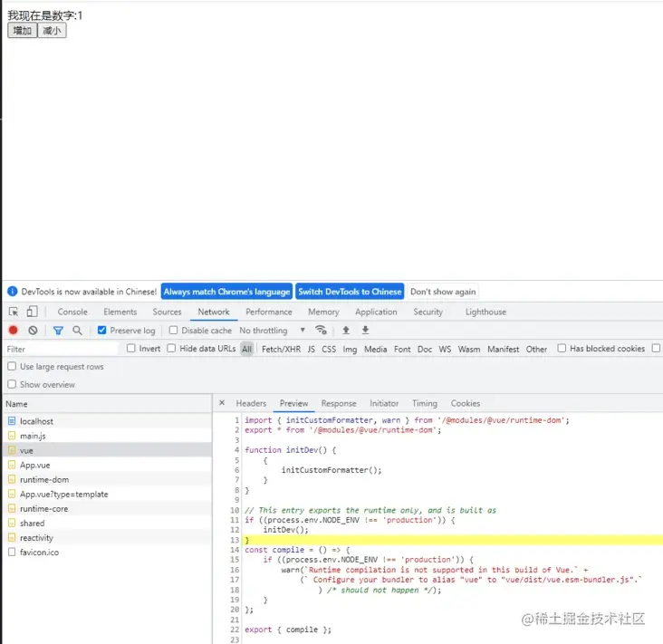Open network conditions wifi icon

[x=321, y=330]
